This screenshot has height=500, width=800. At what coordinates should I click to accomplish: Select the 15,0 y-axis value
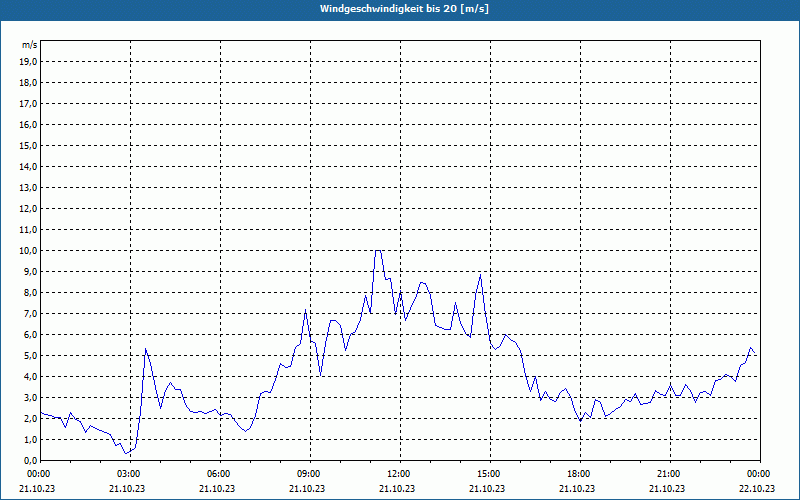(28, 145)
